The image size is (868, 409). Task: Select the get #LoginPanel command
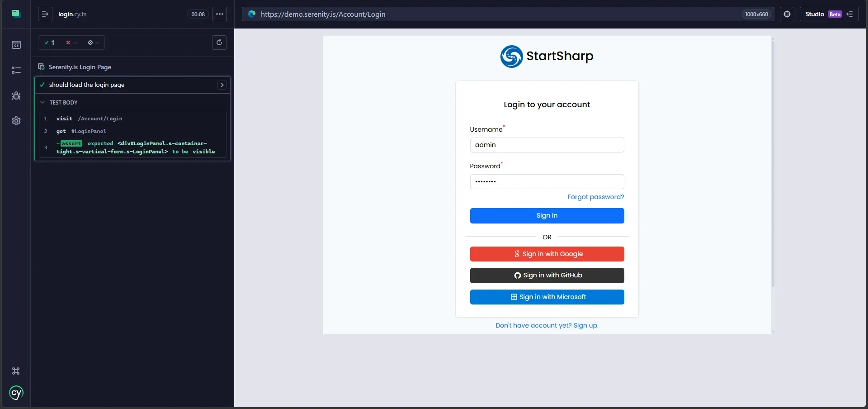click(132, 131)
